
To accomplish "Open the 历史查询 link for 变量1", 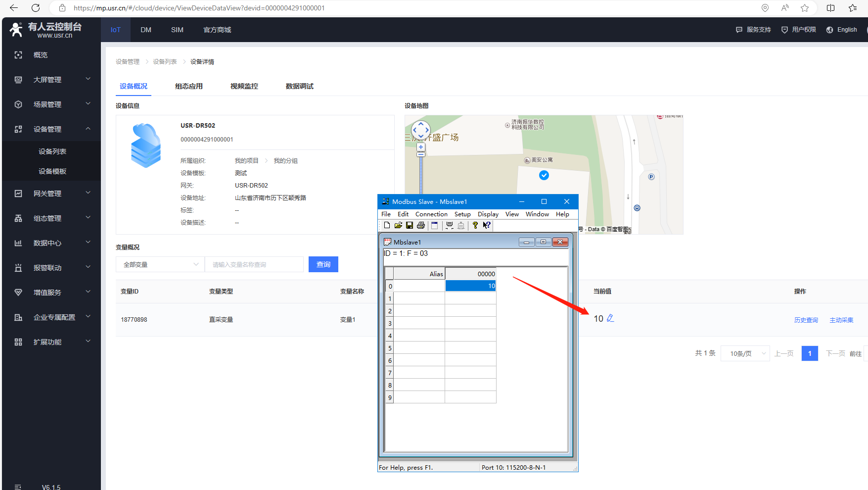I will pyautogui.click(x=806, y=320).
